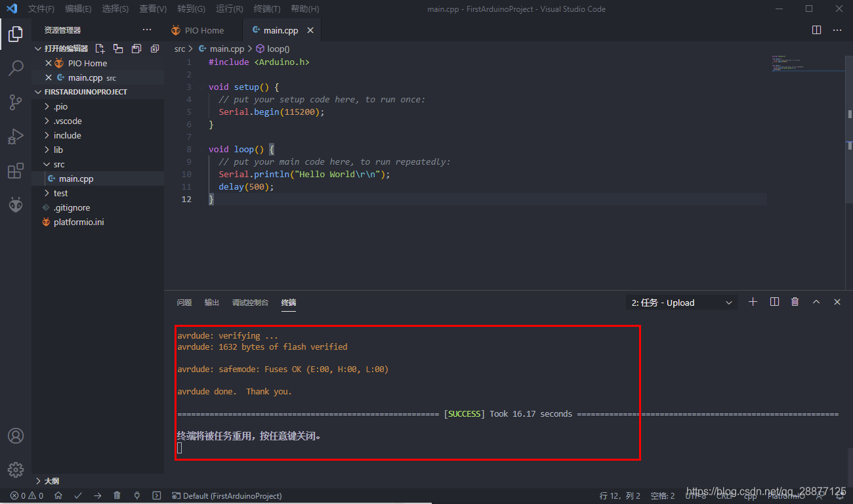Open the Search view in activity bar
The width and height of the screenshot is (853, 504).
pos(16,68)
